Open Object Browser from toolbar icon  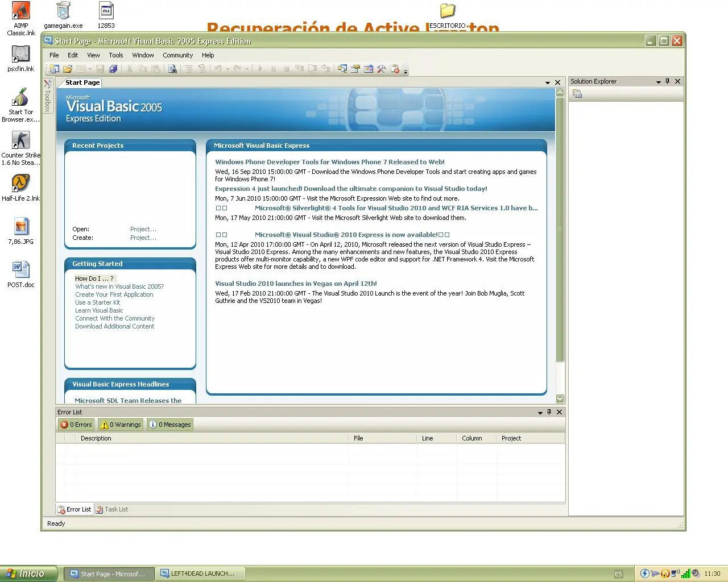[x=369, y=69]
